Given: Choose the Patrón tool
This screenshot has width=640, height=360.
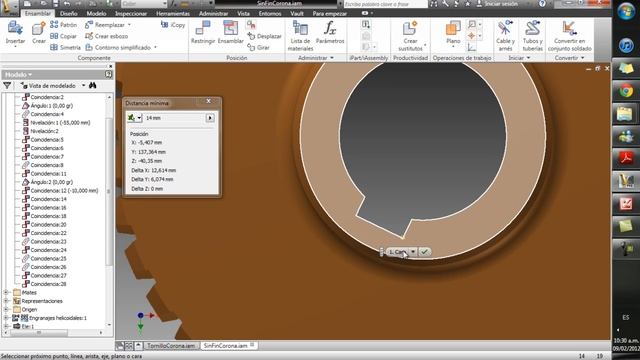Looking at the screenshot, I should (63, 25).
